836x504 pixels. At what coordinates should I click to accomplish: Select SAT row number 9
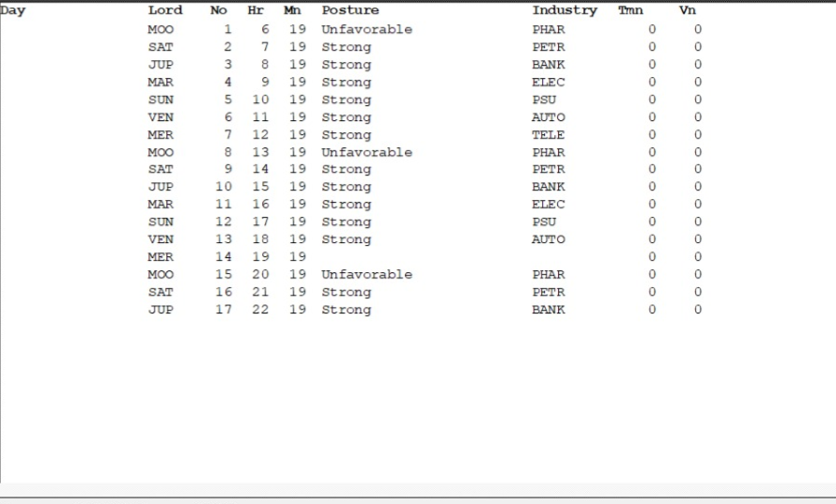[x=425, y=169]
